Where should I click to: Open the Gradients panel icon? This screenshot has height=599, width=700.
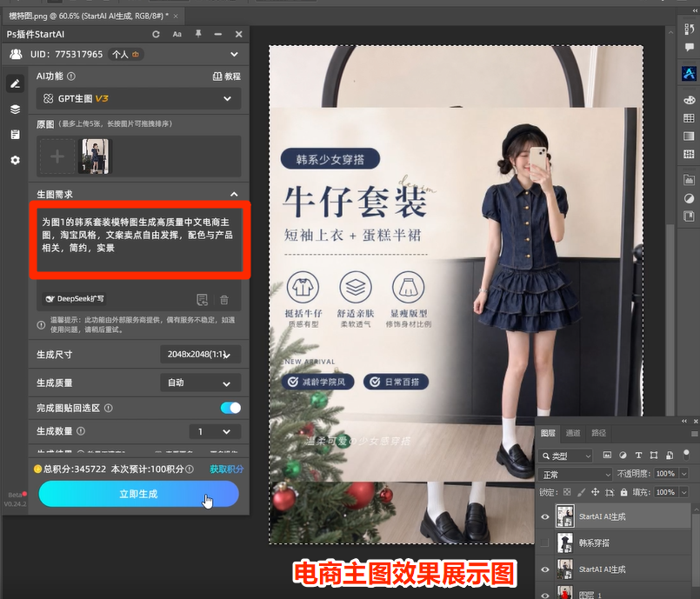pos(689,136)
